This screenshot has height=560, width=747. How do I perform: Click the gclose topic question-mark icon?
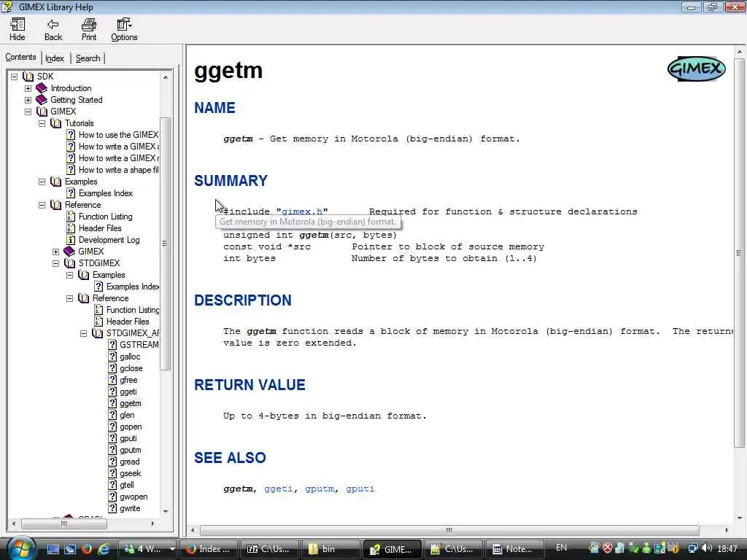[x=112, y=368]
